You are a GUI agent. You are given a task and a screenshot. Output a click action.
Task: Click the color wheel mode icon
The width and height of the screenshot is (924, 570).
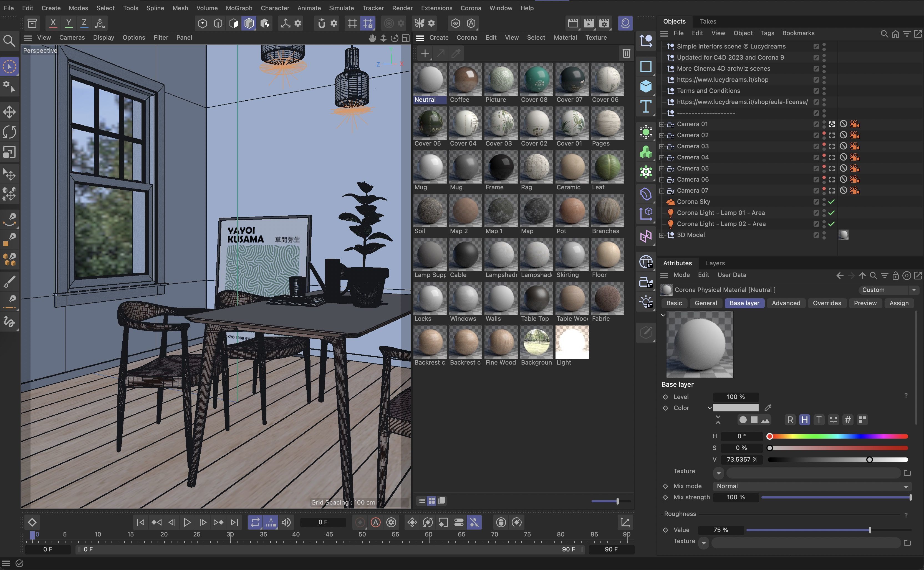point(743,420)
